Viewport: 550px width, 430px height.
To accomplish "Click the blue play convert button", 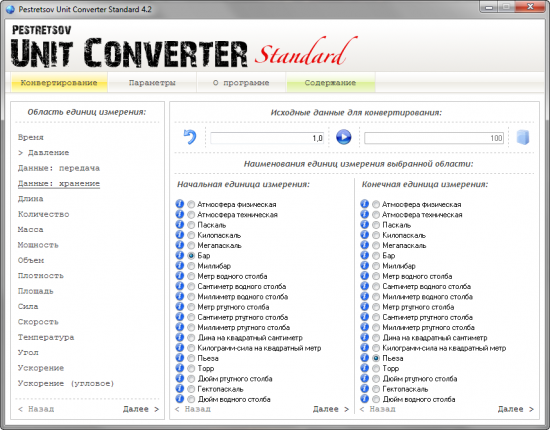I will point(343,137).
